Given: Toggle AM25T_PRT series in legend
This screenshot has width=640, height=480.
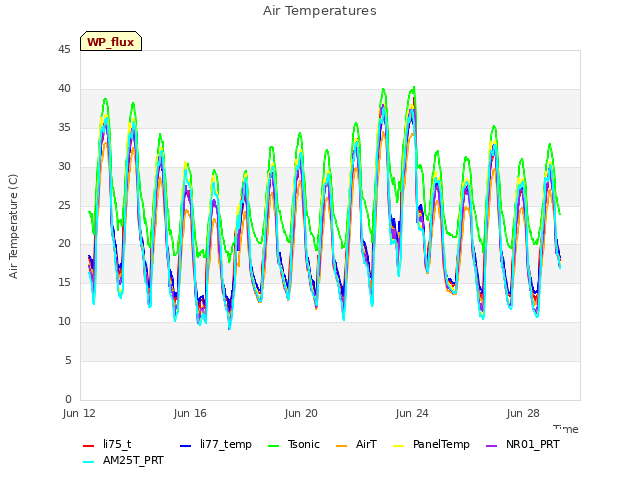Looking at the screenshot, I should tap(123, 461).
